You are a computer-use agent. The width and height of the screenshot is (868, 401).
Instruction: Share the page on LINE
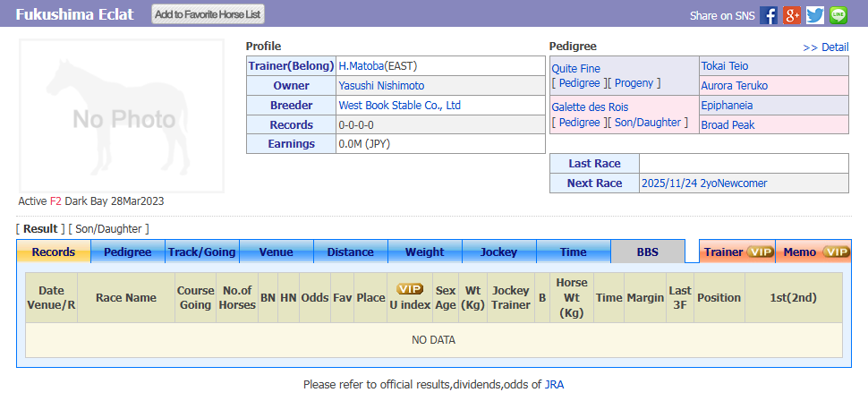point(838,15)
